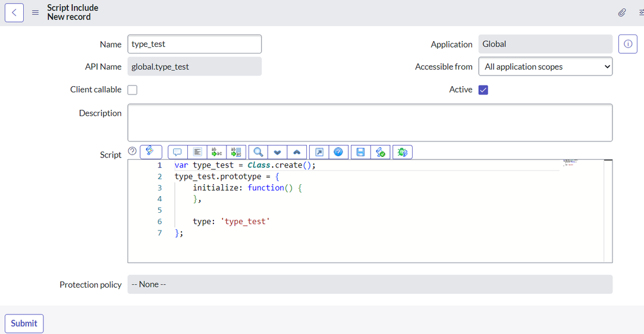Toggle the syntax editor macros button
This screenshot has height=334, width=644.
click(x=150, y=152)
